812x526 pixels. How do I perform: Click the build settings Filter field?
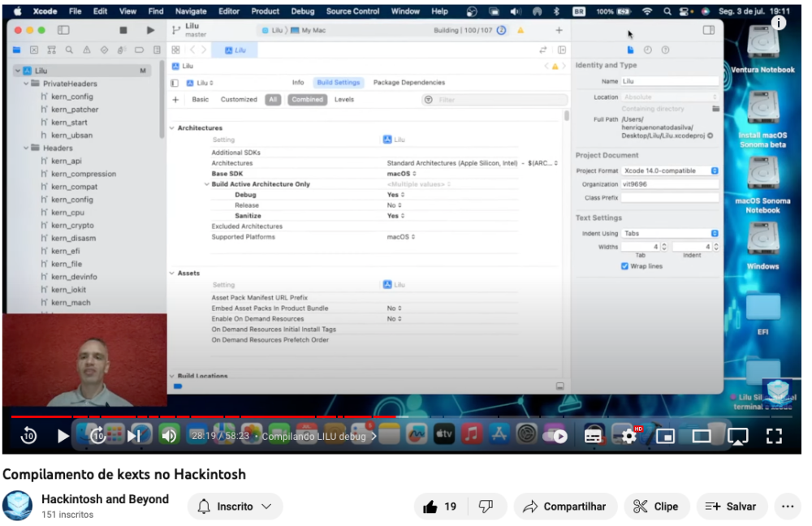pos(495,100)
